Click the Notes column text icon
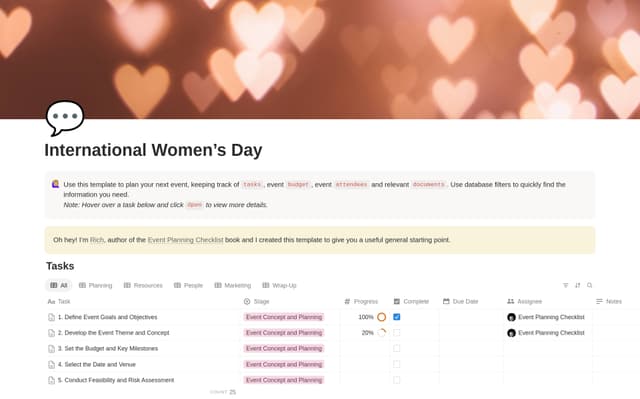The width and height of the screenshot is (640, 399). pyautogui.click(x=599, y=301)
